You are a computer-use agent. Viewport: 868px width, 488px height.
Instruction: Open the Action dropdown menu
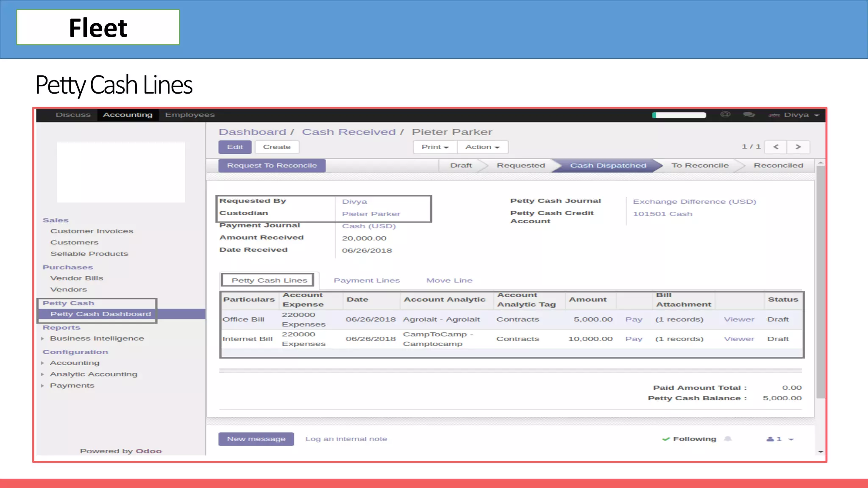pos(482,147)
